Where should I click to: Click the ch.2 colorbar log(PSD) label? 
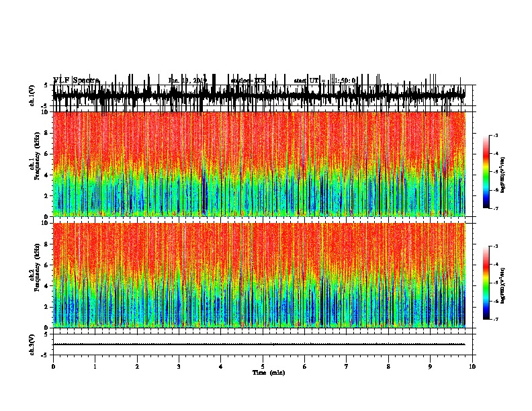coord(502,285)
